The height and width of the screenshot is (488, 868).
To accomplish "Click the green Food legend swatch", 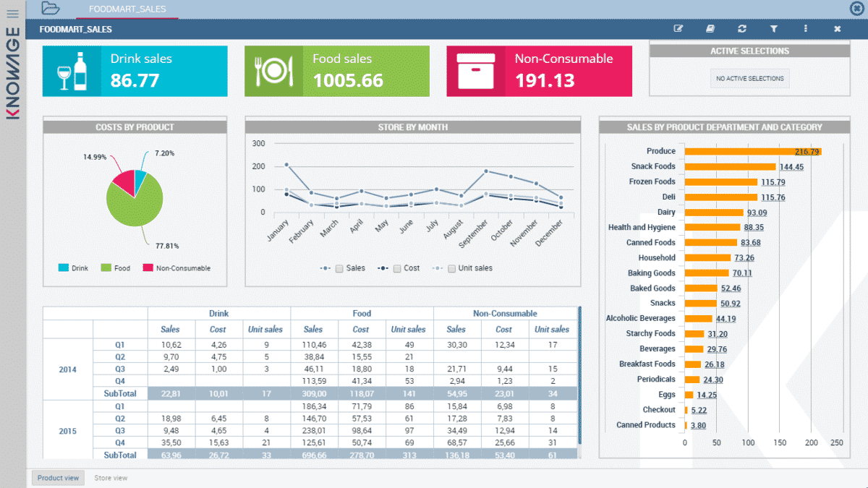I will [x=106, y=268].
